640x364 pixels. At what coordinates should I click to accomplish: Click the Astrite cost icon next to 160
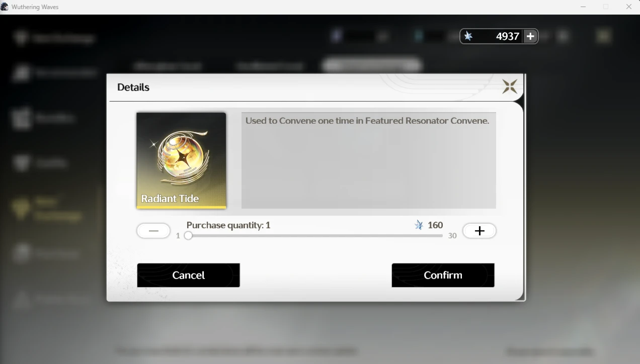(419, 225)
